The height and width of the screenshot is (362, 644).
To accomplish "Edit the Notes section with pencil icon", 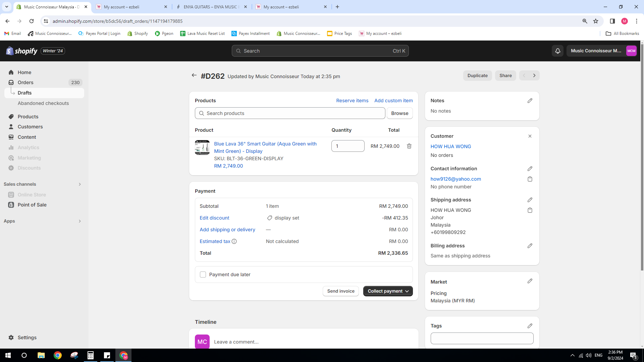I will point(530,101).
